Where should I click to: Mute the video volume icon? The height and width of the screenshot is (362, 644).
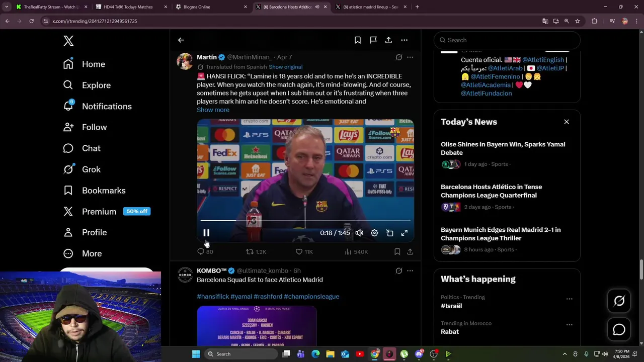(x=359, y=233)
